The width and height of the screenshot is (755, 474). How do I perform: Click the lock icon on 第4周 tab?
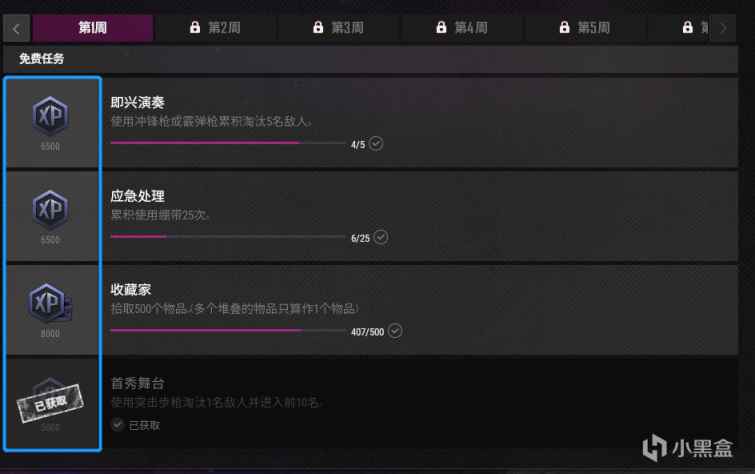pyautogui.click(x=441, y=27)
